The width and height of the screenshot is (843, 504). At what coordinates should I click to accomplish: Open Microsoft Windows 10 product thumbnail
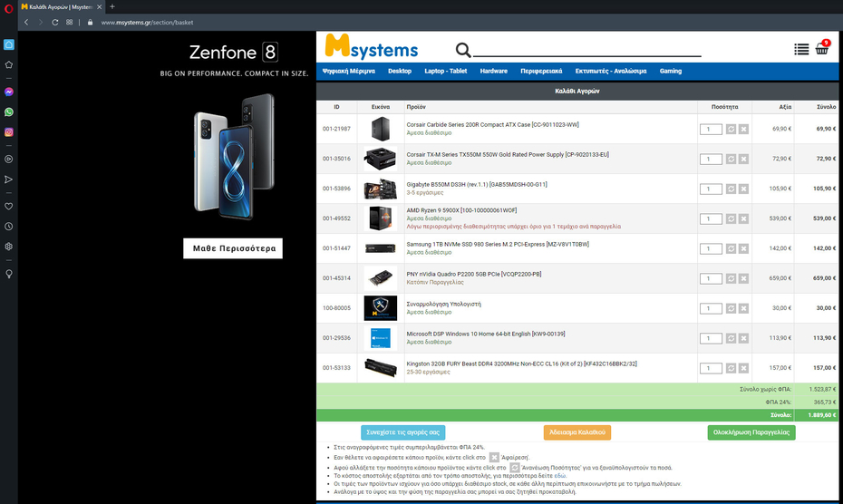[x=380, y=338]
